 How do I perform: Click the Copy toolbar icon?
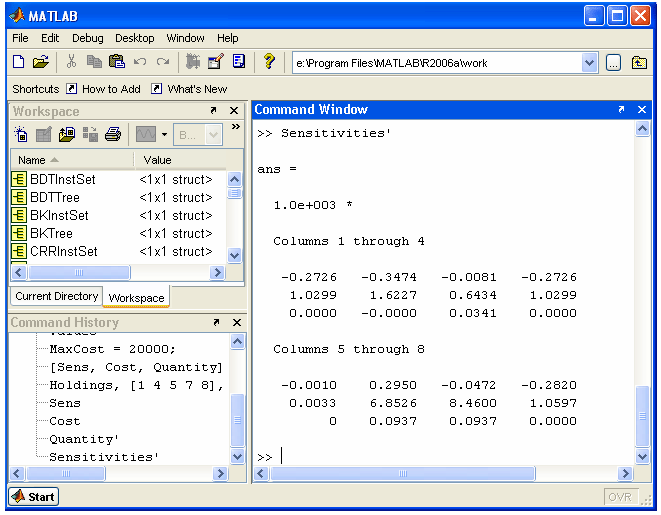point(94,62)
